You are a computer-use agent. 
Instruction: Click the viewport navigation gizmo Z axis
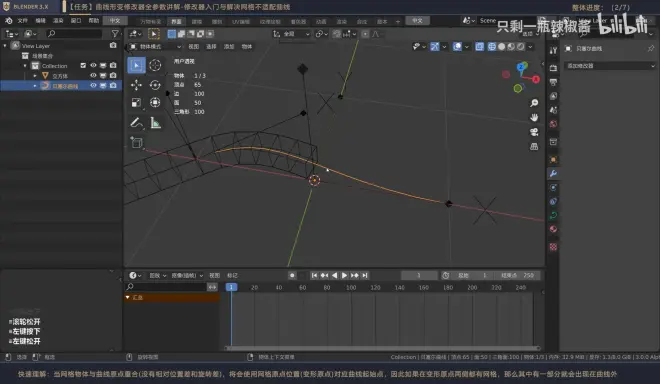[x=522, y=66]
